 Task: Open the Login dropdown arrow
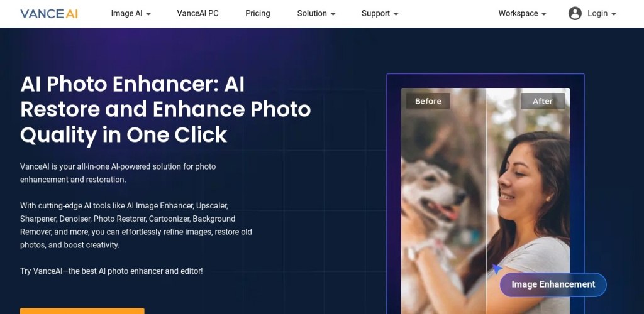tap(614, 14)
